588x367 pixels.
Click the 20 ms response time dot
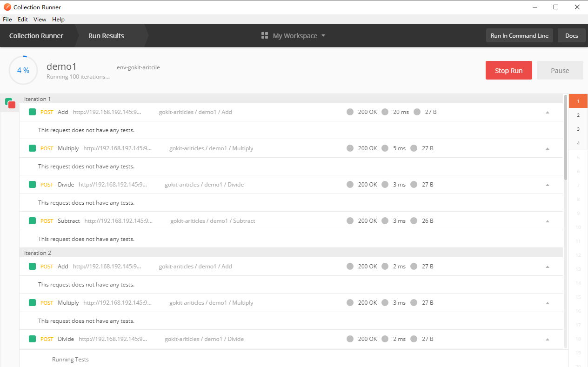click(385, 112)
